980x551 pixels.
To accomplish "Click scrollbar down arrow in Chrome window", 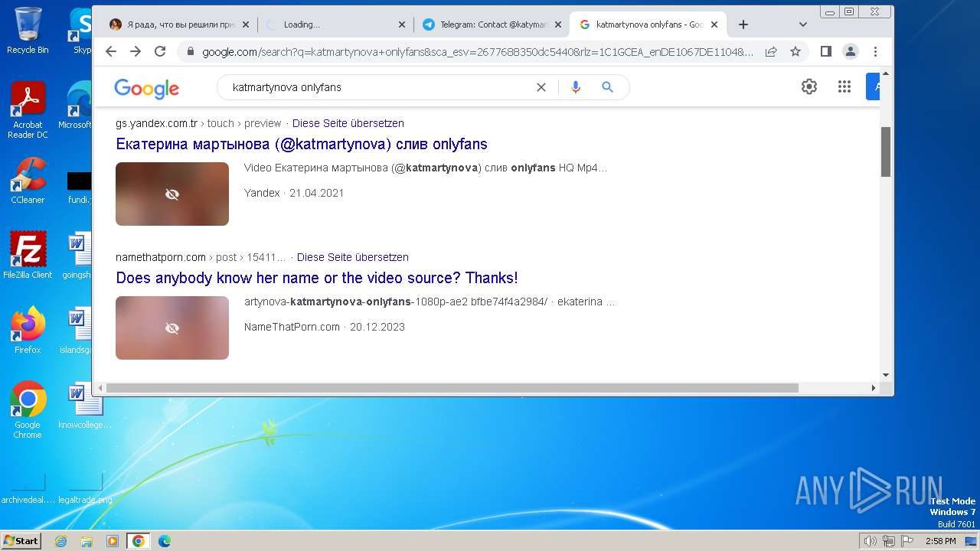I will pos(886,375).
